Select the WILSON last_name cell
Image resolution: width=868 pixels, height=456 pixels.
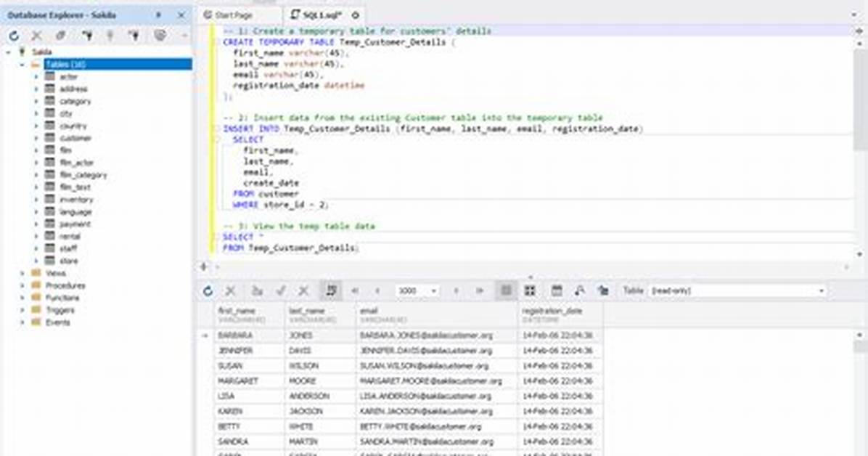321,366
